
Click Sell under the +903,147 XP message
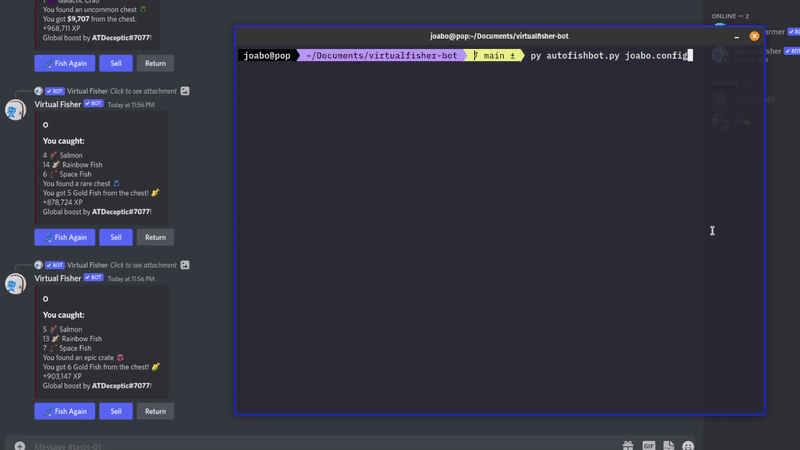(116, 411)
